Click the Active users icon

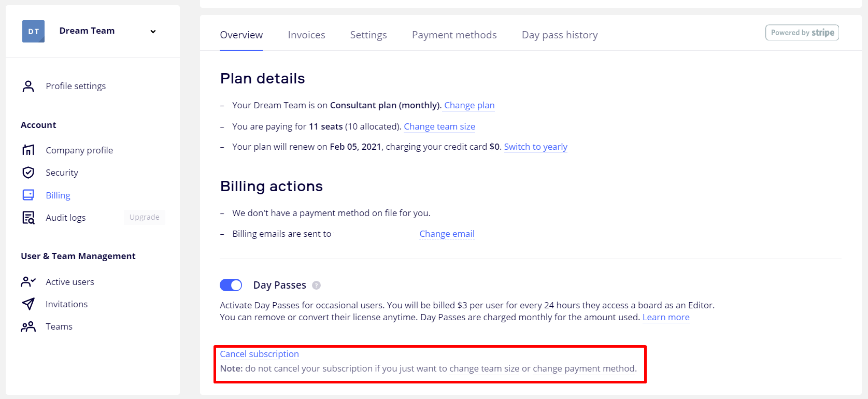click(x=29, y=282)
